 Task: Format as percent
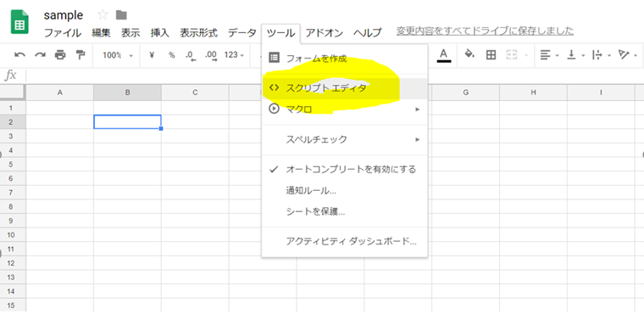tap(172, 54)
